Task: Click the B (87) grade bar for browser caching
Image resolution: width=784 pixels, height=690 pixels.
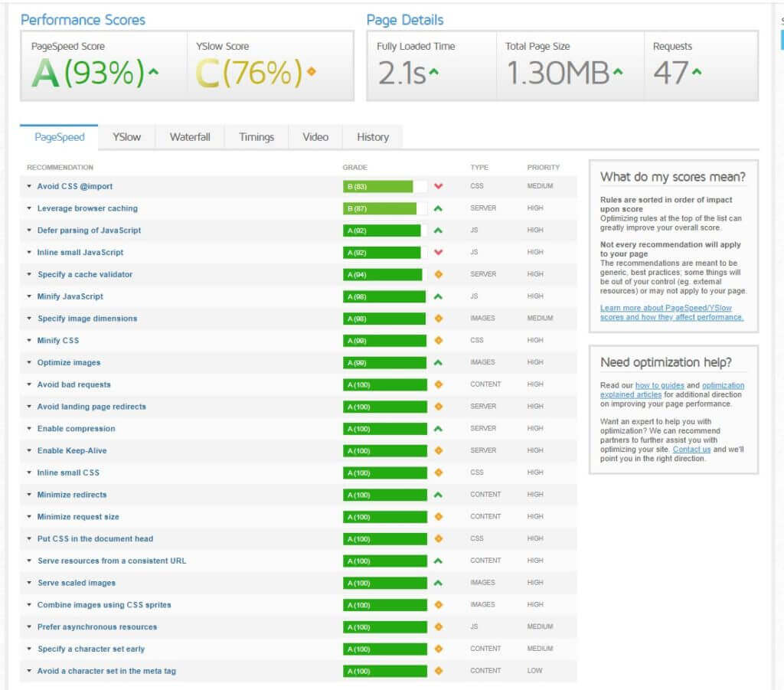Action: [380, 208]
